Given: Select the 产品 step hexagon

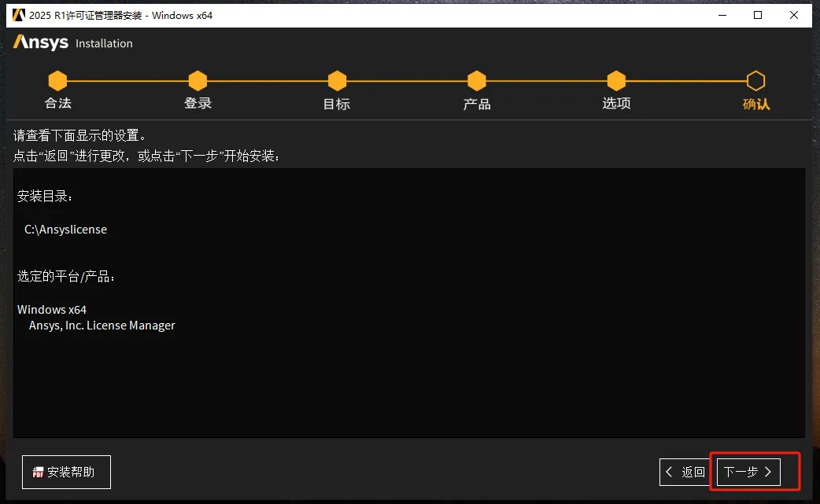Looking at the screenshot, I should [x=477, y=81].
